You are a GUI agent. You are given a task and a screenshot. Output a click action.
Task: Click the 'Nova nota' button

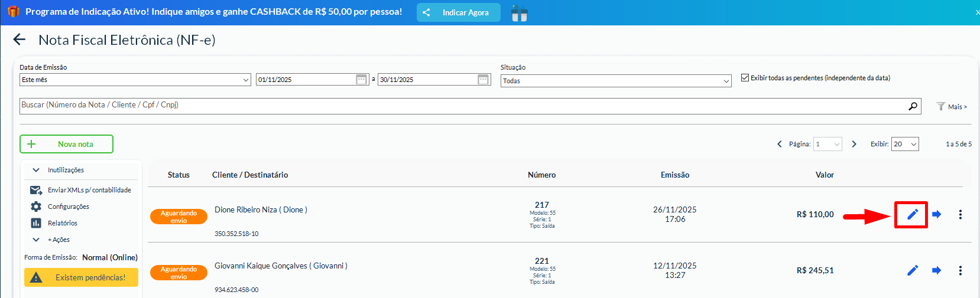66,144
